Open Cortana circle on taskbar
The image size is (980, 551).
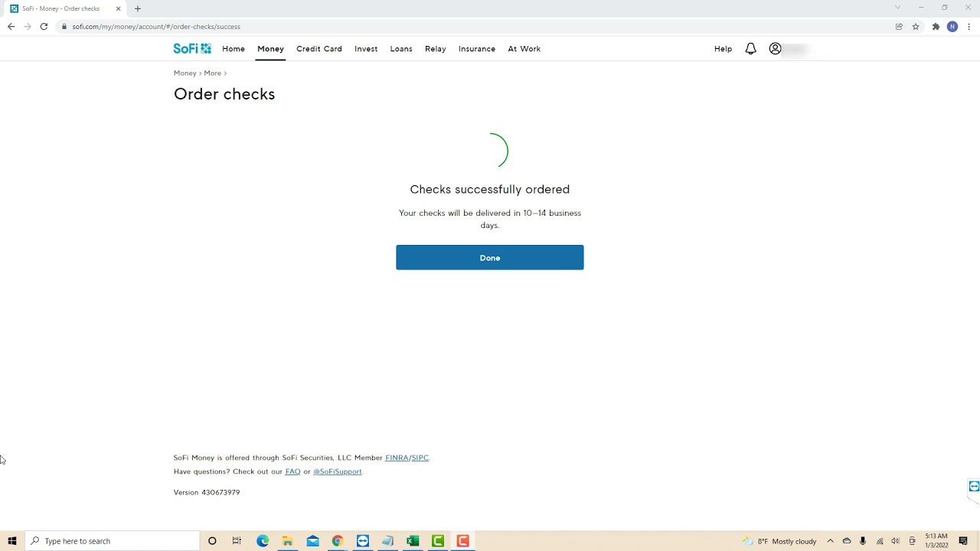click(212, 541)
